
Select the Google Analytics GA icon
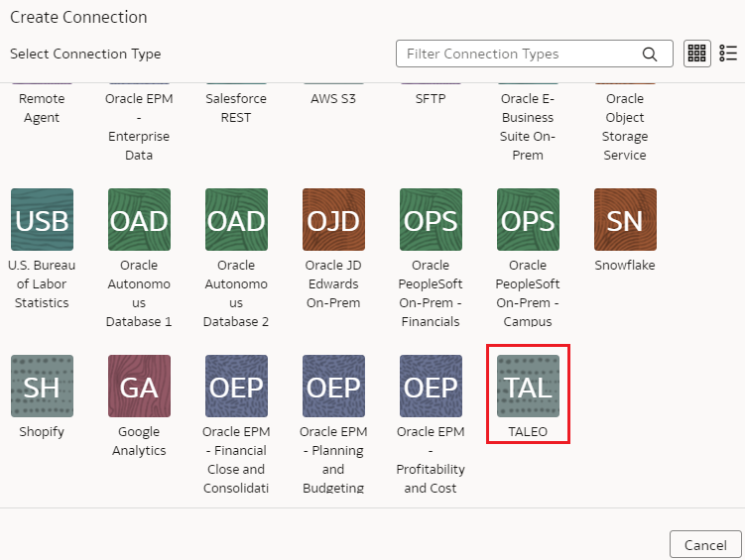(x=139, y=386)
